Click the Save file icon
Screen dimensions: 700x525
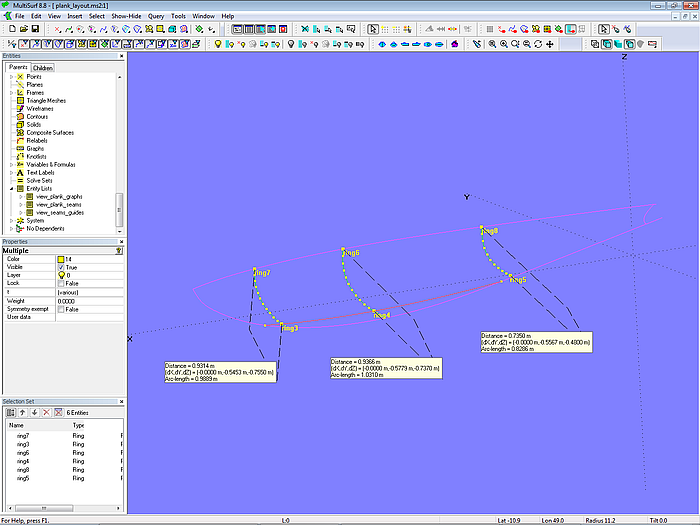(34, 30)
